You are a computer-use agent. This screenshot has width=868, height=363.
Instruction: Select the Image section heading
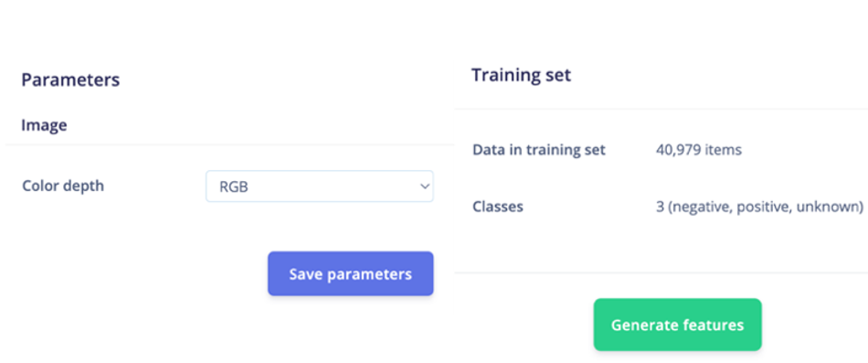(x=44, y=125)
